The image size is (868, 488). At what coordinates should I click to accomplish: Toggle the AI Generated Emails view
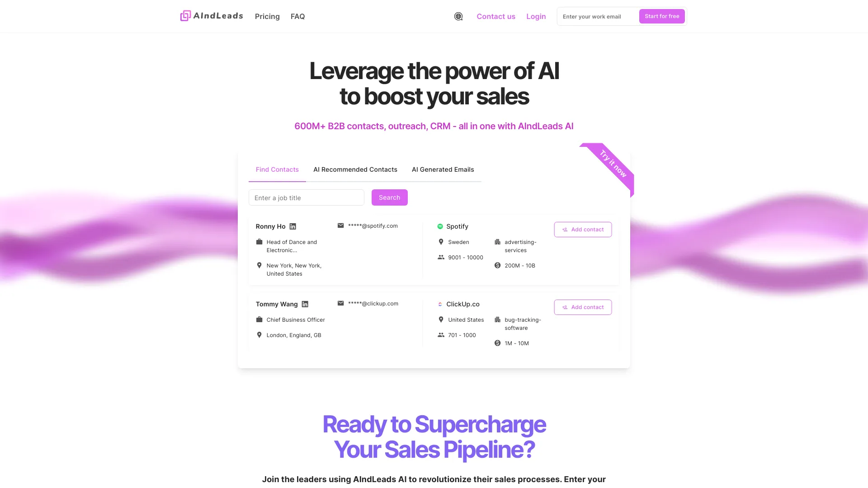tap(442, 169)
